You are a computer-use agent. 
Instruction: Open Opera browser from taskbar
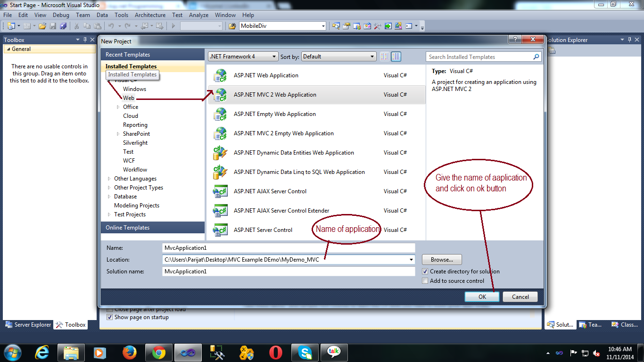pos(275,352)
